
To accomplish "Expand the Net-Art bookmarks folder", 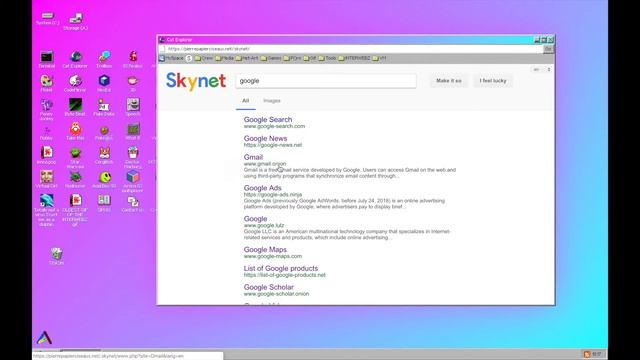I will (247, 58).
